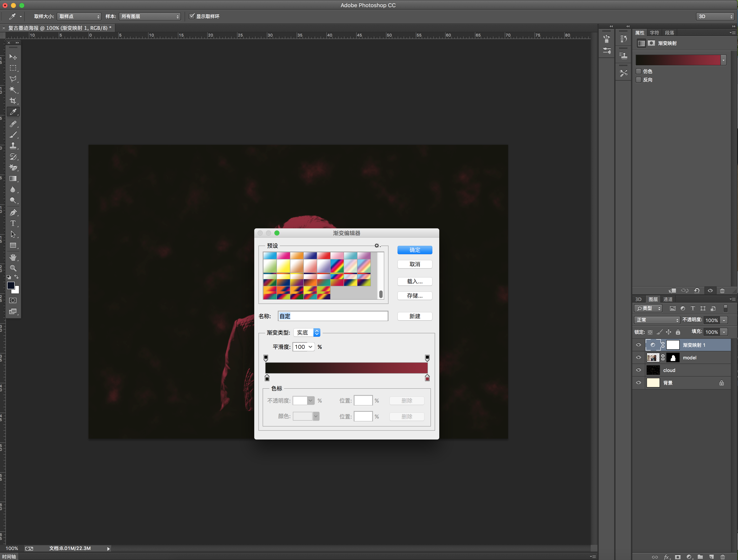
Task: Switch to the 通道 channels tab
Action: (x=668, y=299)
